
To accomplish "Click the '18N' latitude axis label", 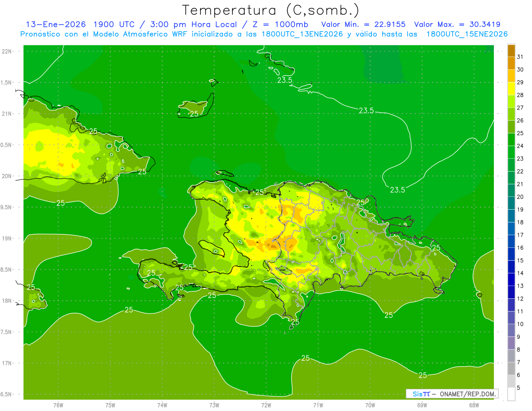I will click(6, 301).
